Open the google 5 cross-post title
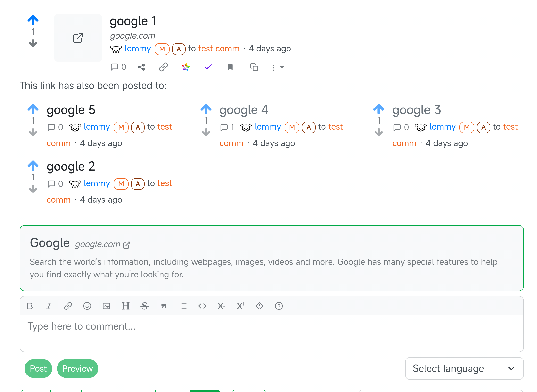The image size is (537, 392). [71, 110]
